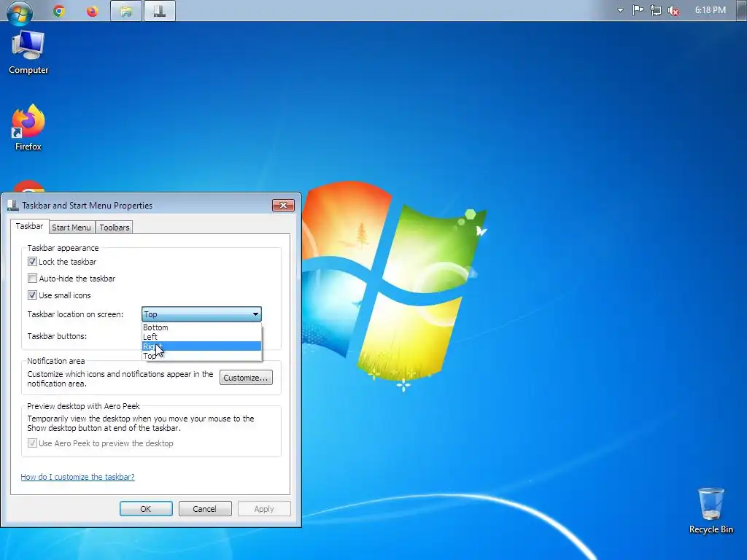Choose Left from location list
Viewport: 747px width, 560px height.
201,337
